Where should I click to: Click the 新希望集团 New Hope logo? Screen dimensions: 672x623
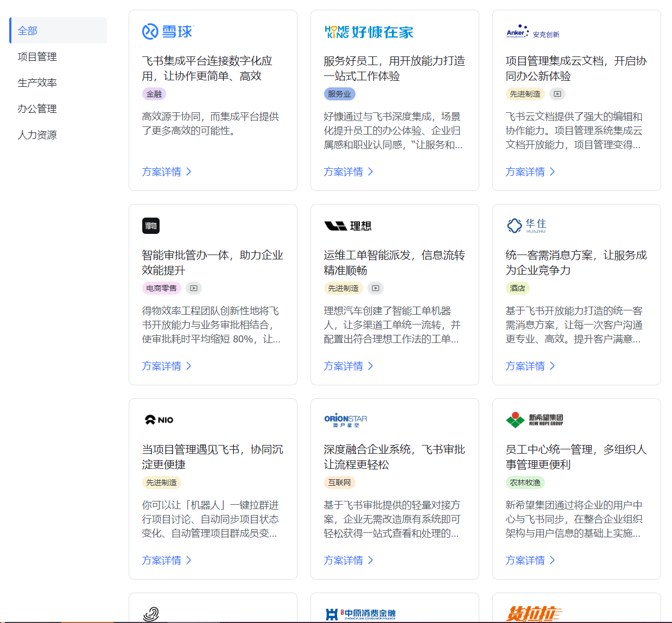click(534, 419)
